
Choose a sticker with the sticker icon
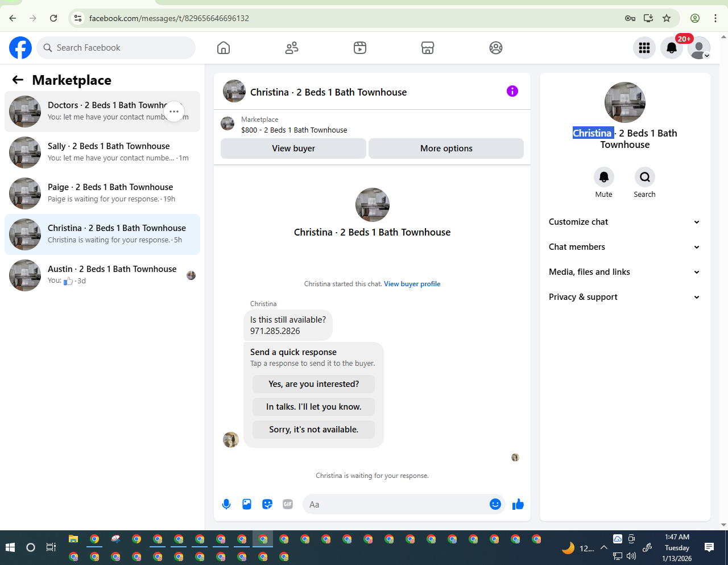pos(267,504)
